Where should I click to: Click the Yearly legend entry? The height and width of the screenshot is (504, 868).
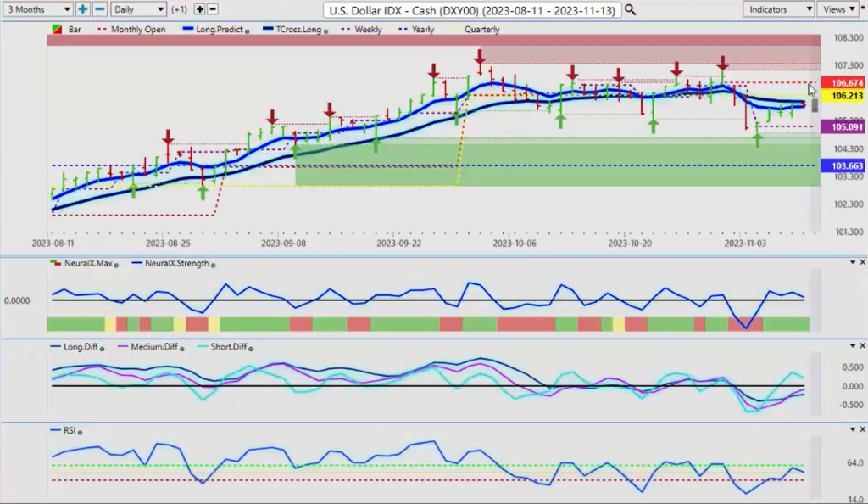tap(416, 30)
